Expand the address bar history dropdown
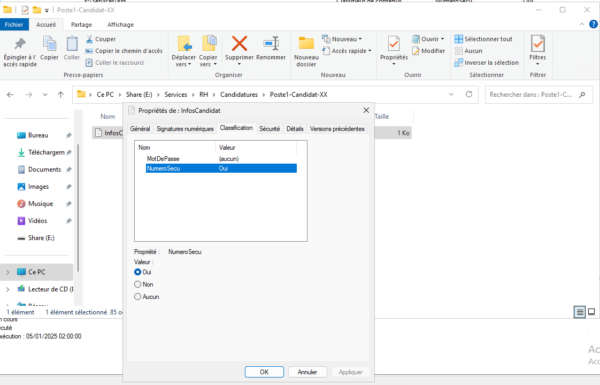The width and height of the screenshot is (600, 385). pyautogui.click(x=451, y=94)
